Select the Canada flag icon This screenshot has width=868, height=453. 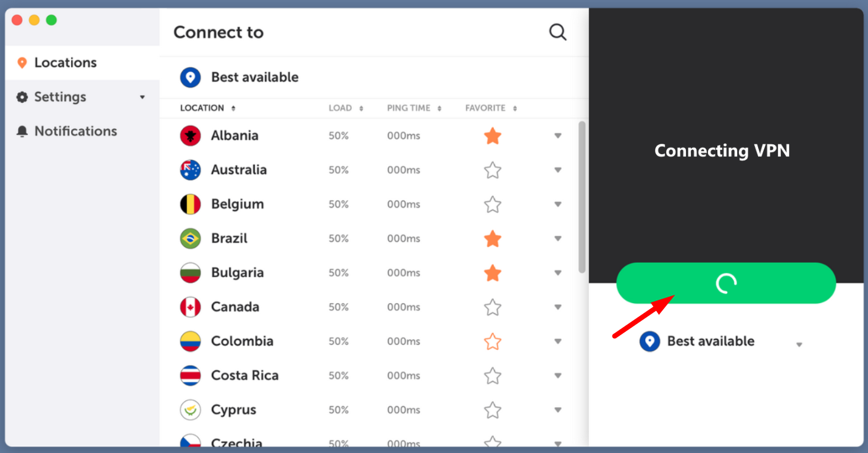click(x=190, y=307)
